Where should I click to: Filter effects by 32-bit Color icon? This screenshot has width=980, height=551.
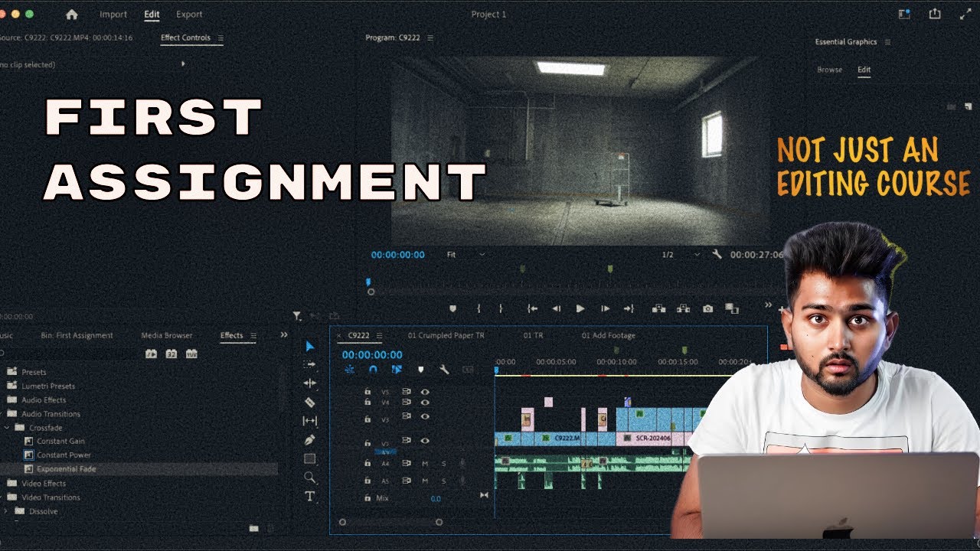(x=171, y=354)
